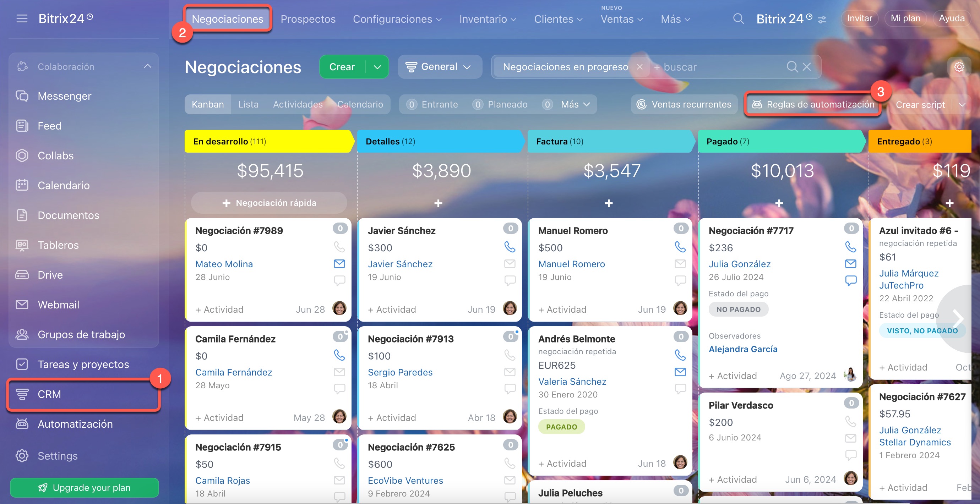The image size is (980, 504).
Task: Filter by Entrante counter
Action: pyautogui.click(x=432, y=104)
